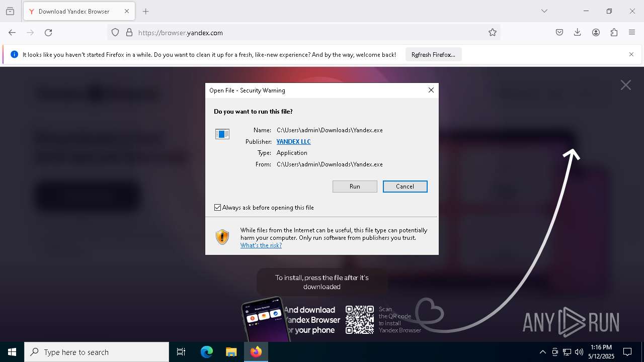Open the Firefox downloads panel
Image resolution: width=644 pixels, height=362 pixels.
[x=578, y=33]
